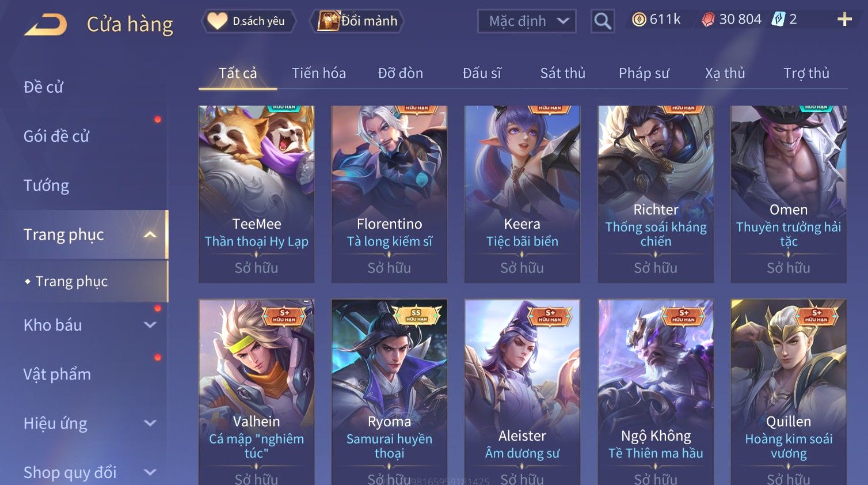Collapse the Trang phục menu chevron
The width and height of the screenshot is (868, 485).
tap(150, 234)
